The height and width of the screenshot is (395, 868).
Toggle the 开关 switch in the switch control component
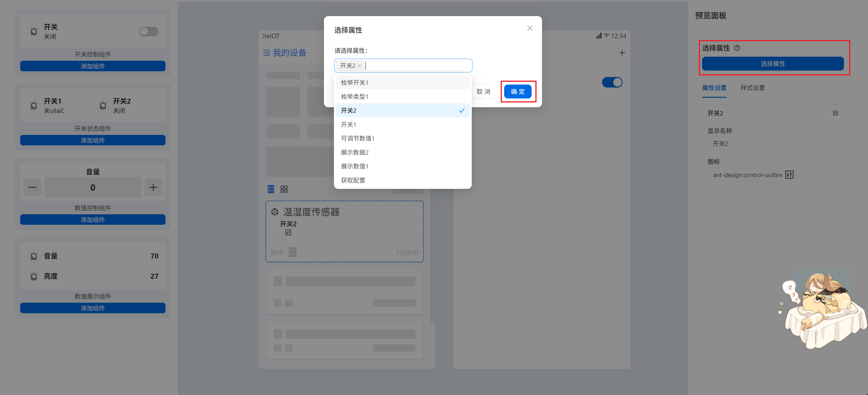149,32
